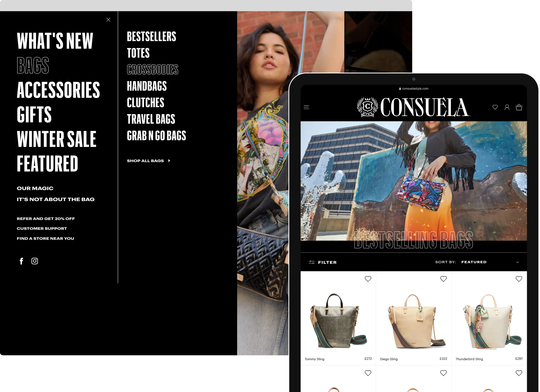Click the hamburger menu icon on tablet

click(307, 107)
